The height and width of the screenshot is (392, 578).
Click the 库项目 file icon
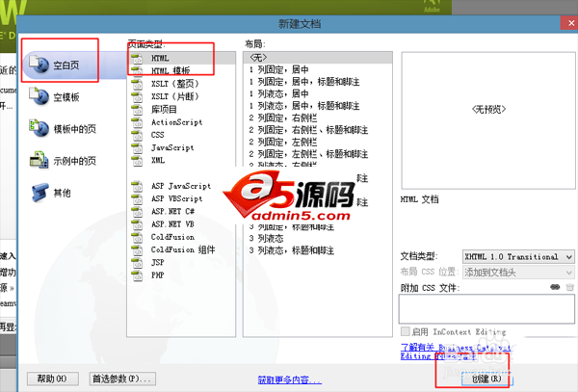pos(137,110)
